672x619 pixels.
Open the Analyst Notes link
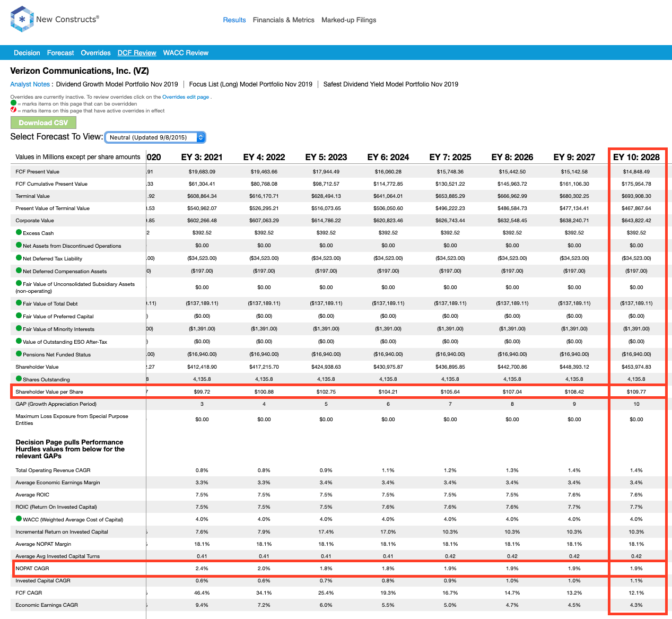pos(30,84)
